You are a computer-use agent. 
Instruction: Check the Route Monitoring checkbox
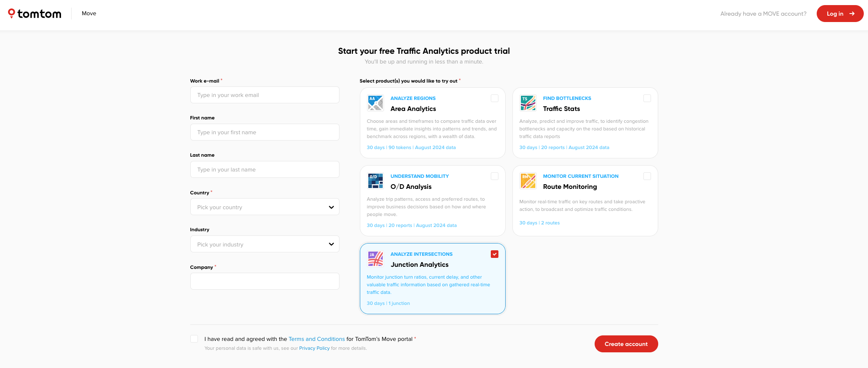click(647, 176)
